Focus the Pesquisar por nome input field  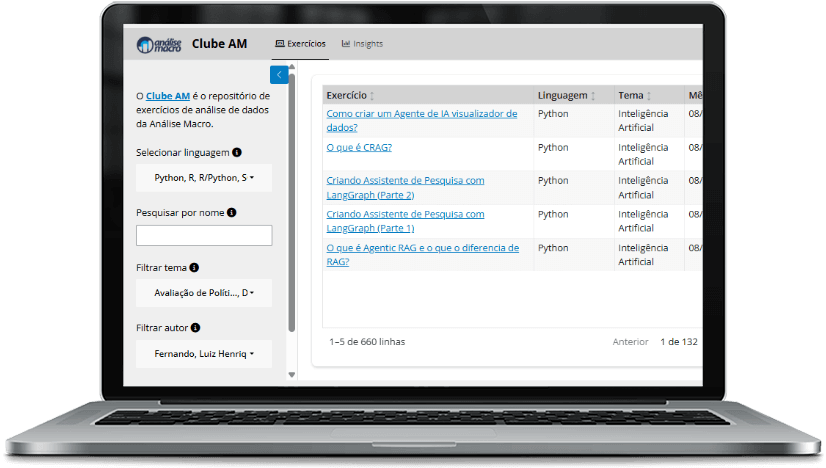tap(204, 236)
